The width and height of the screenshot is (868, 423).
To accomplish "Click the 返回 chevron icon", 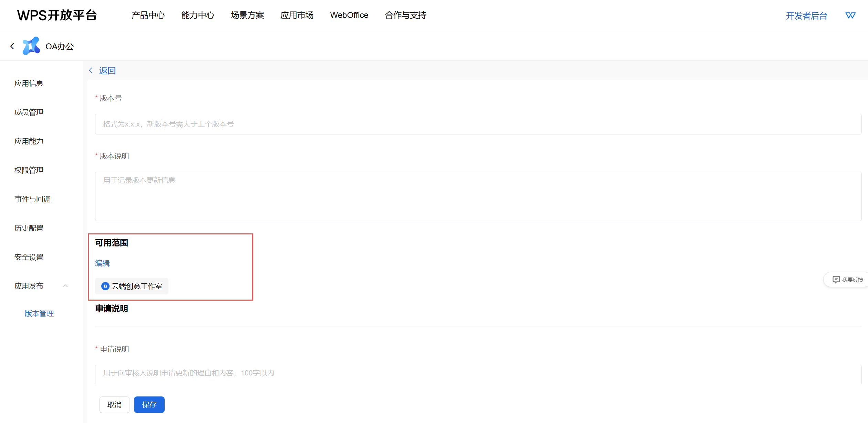I will 91,71.
